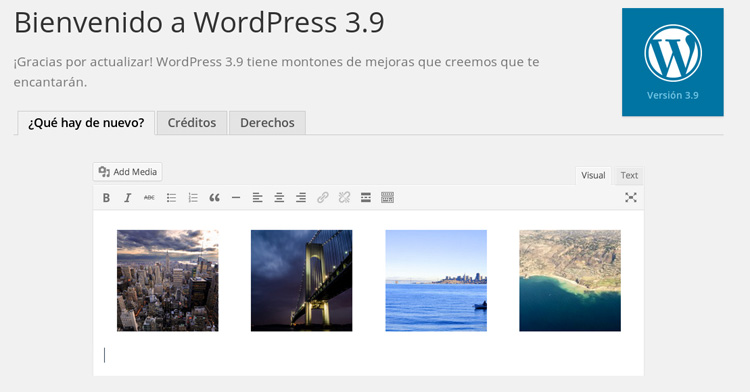Apply strikethrough formatting
This screenshot has height=392, width=750.
(149, 197)
